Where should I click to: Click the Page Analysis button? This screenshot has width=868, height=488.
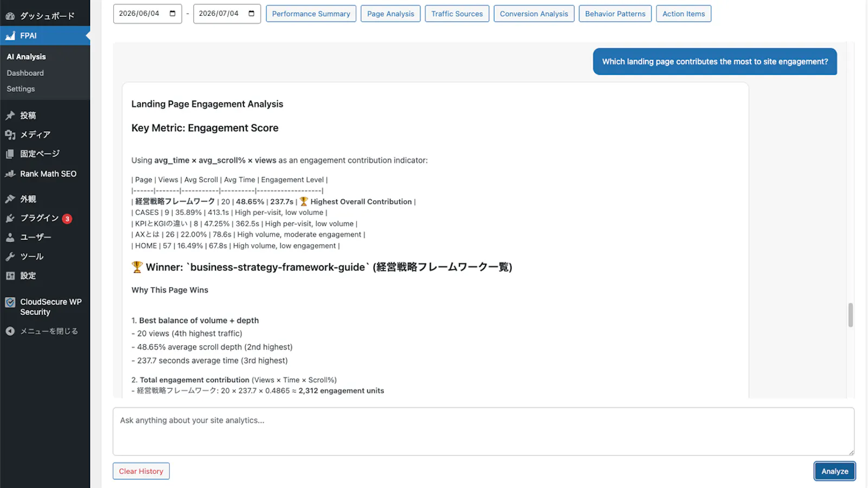pos(391,14)
